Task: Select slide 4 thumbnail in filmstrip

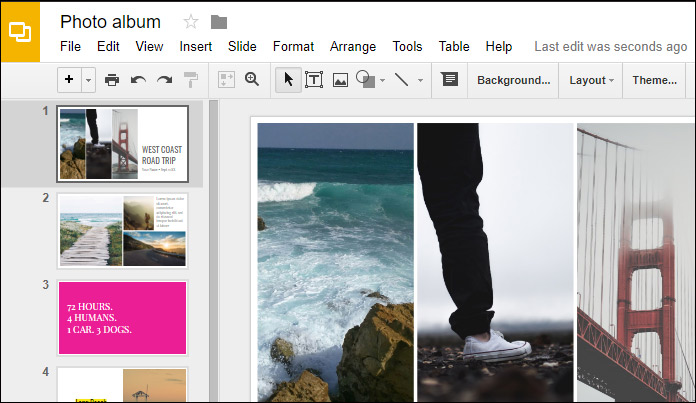Action: coord(123,384)
